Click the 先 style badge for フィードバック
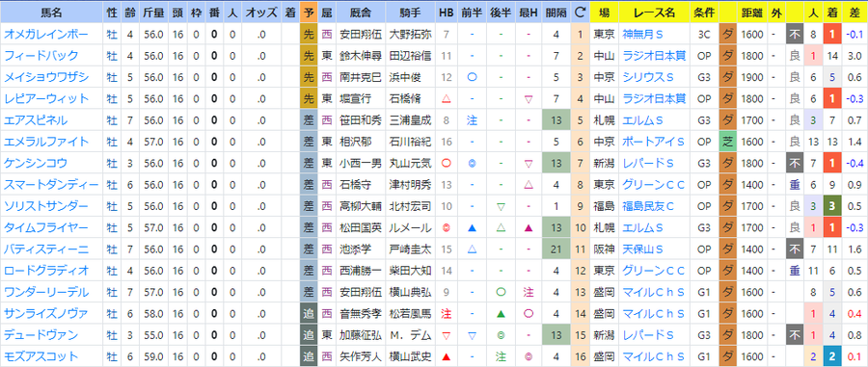This screenshot has width=868, height=367. coord(309,56)
